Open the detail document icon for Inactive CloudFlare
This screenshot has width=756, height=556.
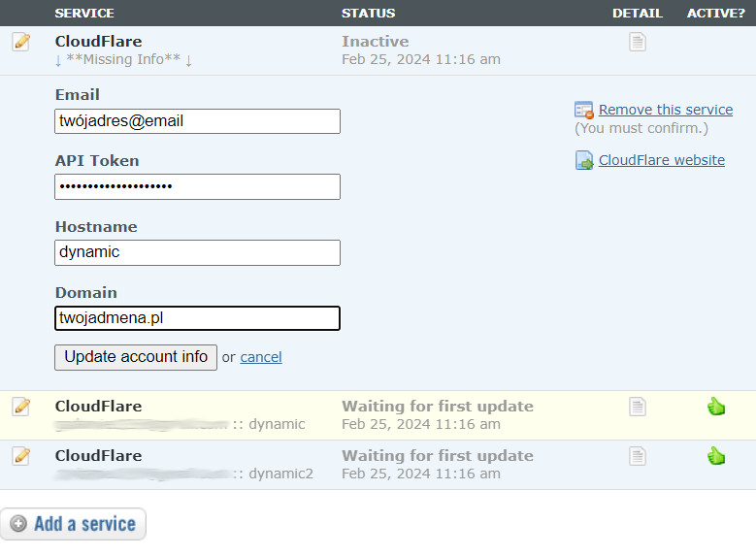(x=637, y=42)
